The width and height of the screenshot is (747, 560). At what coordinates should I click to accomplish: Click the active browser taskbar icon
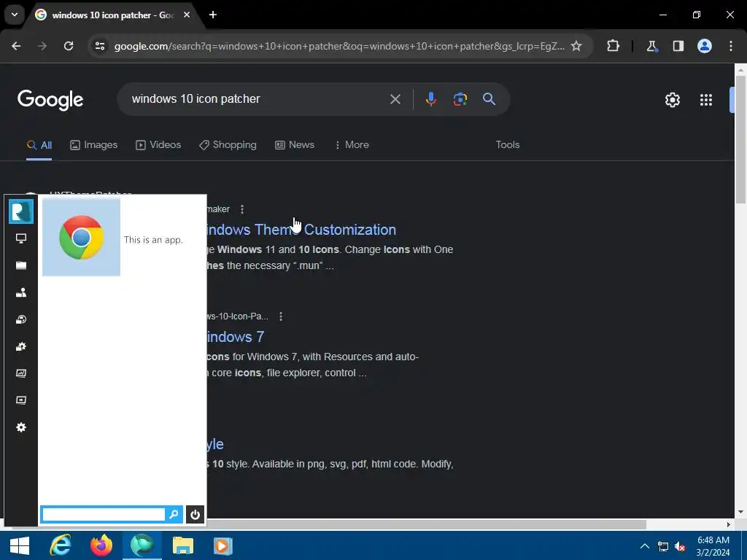(142, 545)
